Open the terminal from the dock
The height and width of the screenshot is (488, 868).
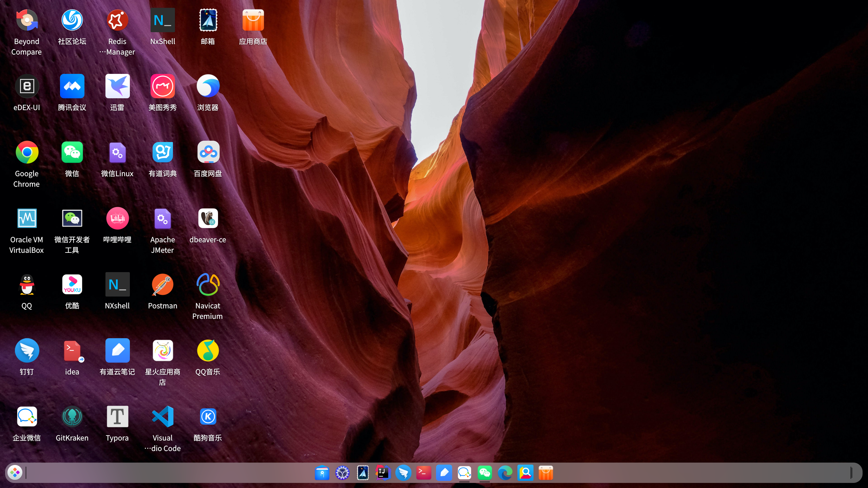click(x=423, y=472)
